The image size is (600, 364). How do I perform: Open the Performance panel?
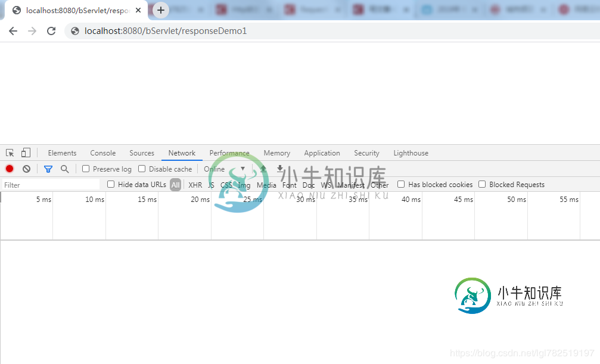[x=229, y=153]
